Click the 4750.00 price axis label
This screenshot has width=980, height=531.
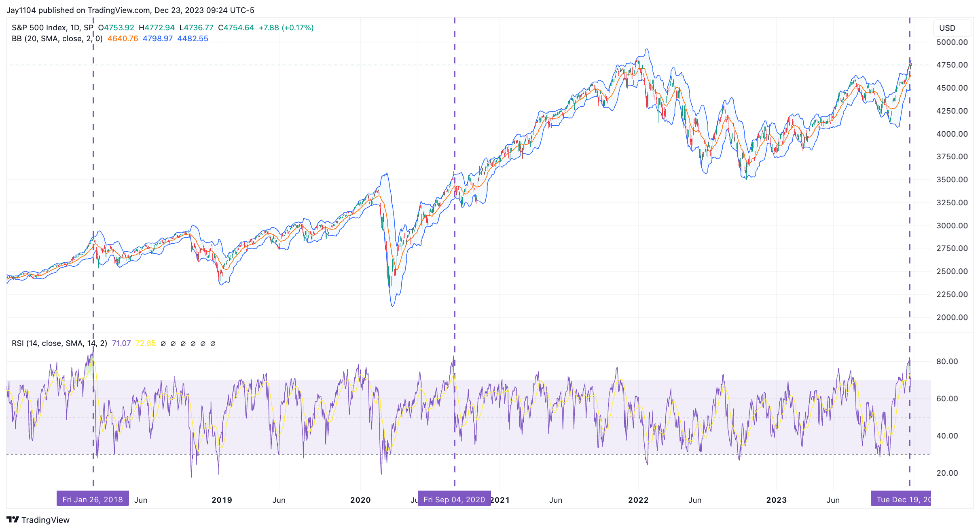[952, 65]
